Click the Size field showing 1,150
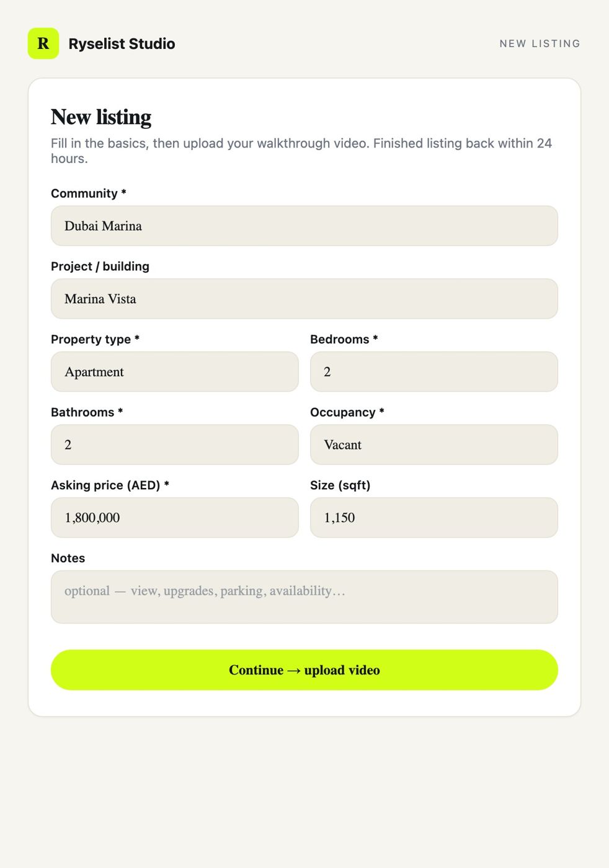Viewport: 609px width, 868px height. 434,518
